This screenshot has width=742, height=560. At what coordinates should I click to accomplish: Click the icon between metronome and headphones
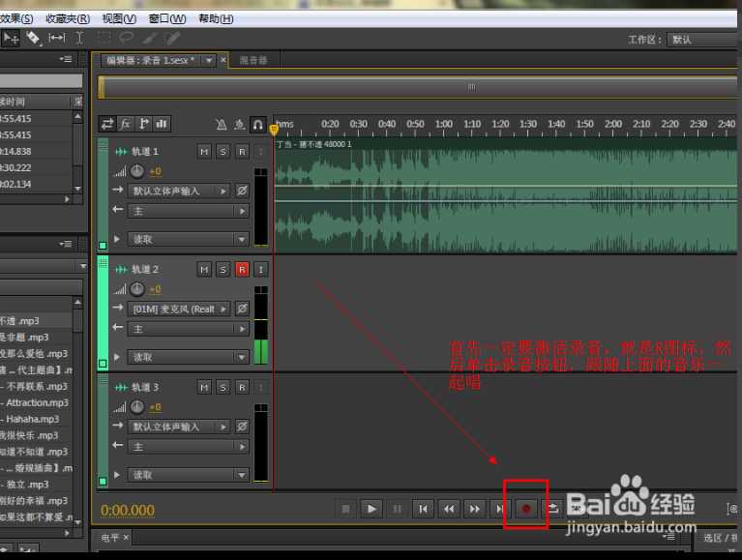click(x=240, y=125)
